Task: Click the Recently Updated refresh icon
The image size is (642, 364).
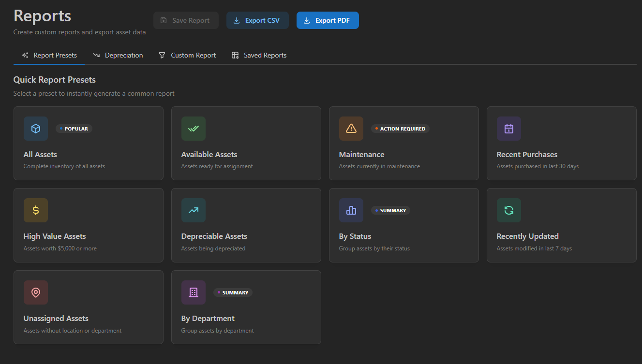Action: click(x=508, y=210)
